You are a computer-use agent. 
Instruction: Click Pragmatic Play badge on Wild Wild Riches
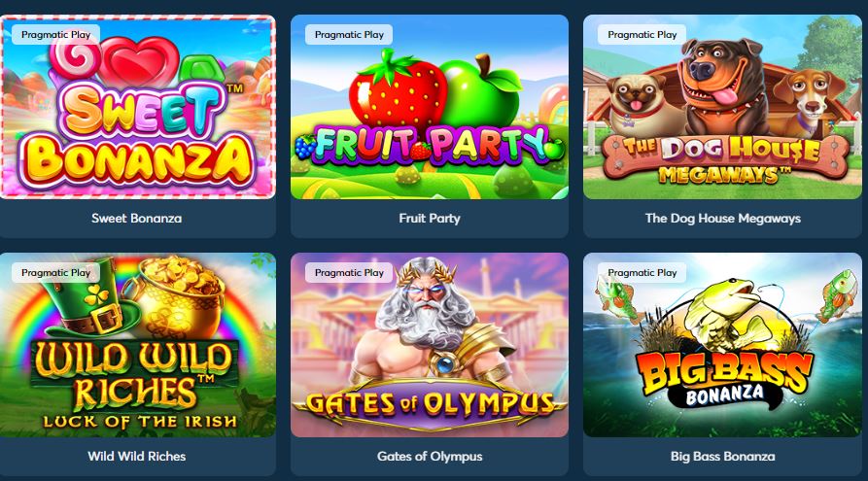point(56,272)
